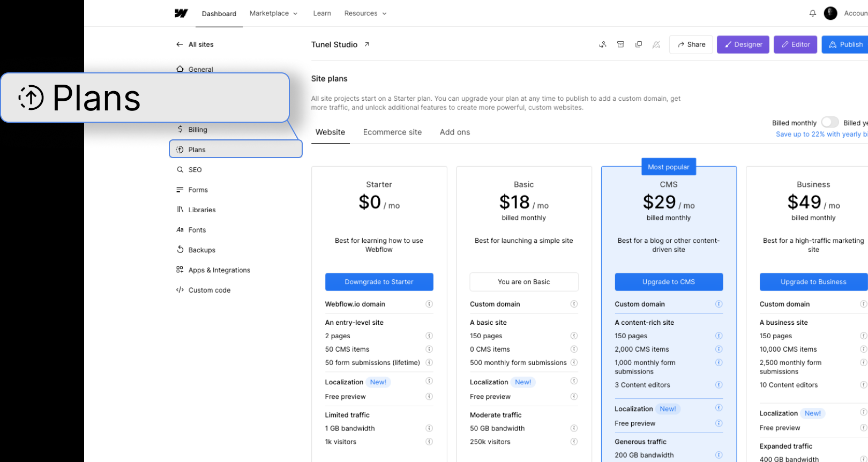Click Downgrade to Starter
This screenshot has height=462, width=868.
379,282
